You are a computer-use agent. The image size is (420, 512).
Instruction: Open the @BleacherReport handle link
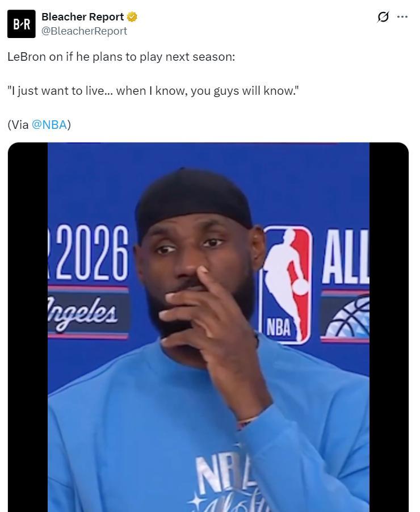tap(84, 31)
